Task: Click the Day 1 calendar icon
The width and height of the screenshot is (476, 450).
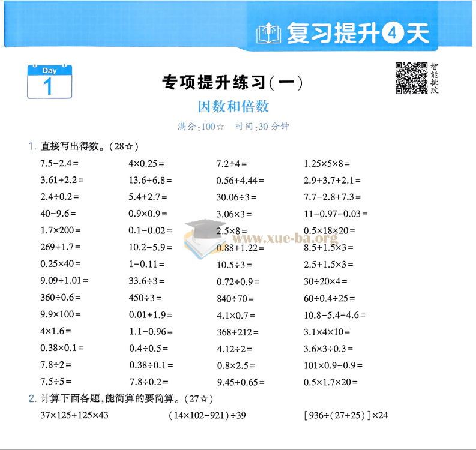Action: tap(49, 82)
